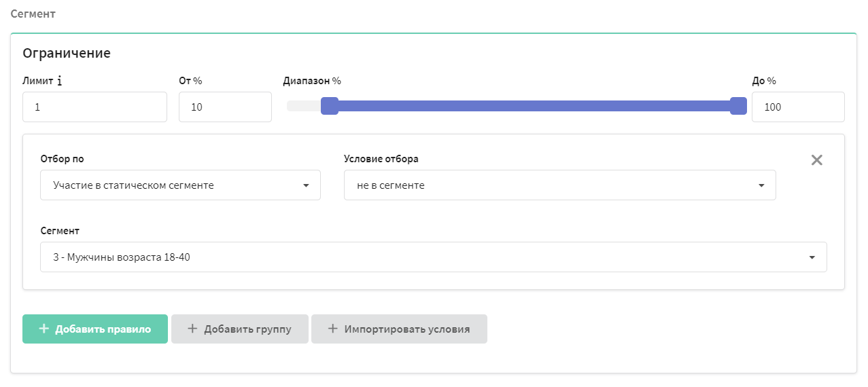Click the plus icon on Импортировать условия
This screenshot has height=387, width=868.
(332, 329)
